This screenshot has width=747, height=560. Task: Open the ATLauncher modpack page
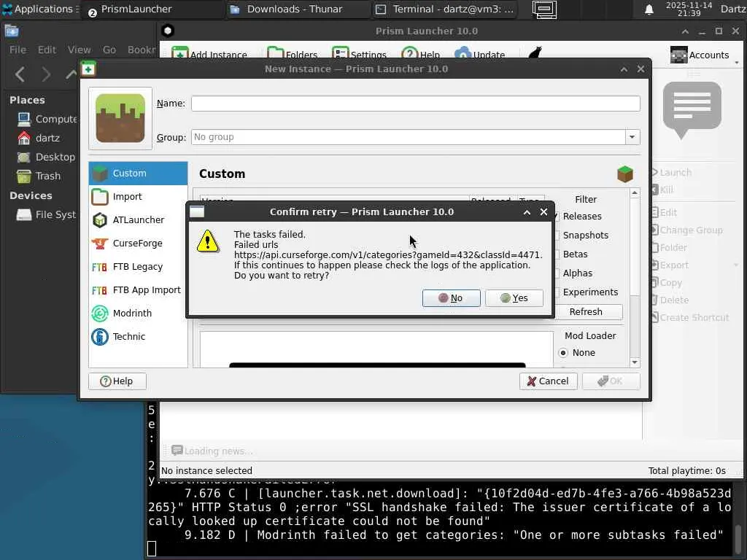click(138, 220)
